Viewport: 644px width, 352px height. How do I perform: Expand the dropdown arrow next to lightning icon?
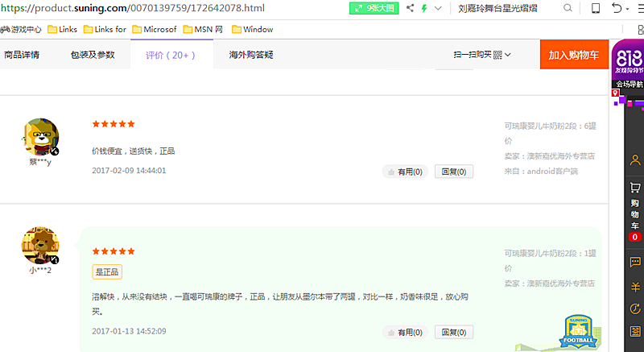click(438, 8)
